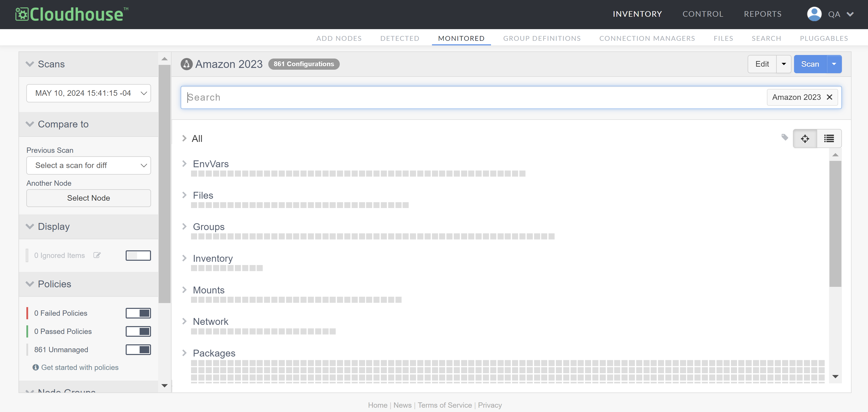Click the configuration list scroll down arrow
This screenshot has width=868, height=412.
point(835,376)
